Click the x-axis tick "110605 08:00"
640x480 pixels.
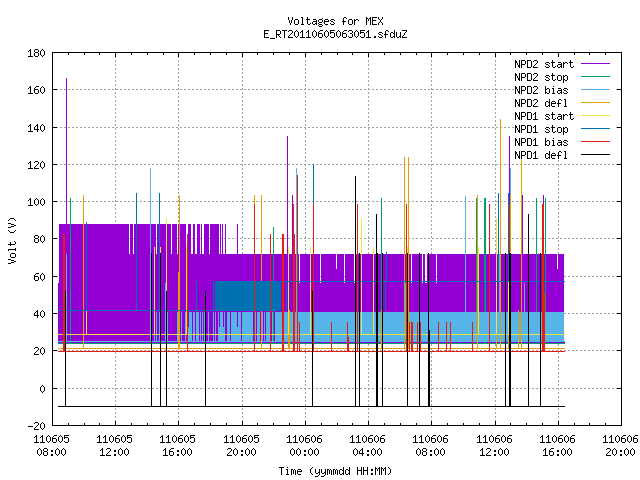point(51,446)
